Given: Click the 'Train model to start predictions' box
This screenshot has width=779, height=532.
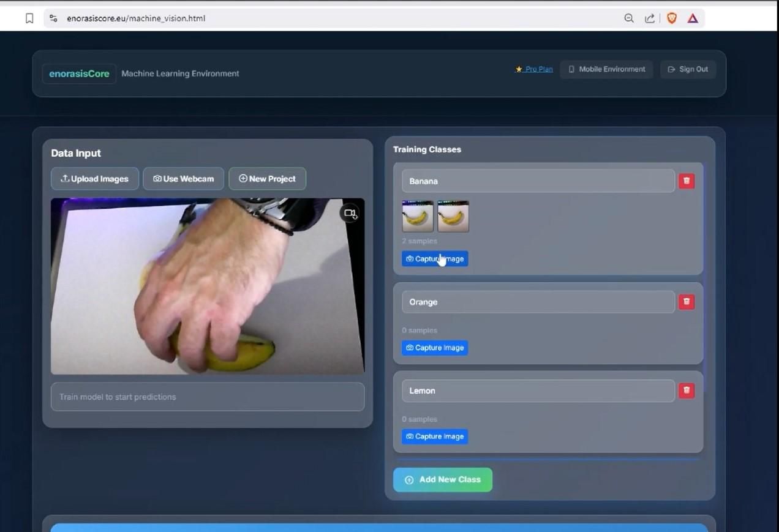Looking at the screenshot, I should pyautogui.click(x=208, y=397).
